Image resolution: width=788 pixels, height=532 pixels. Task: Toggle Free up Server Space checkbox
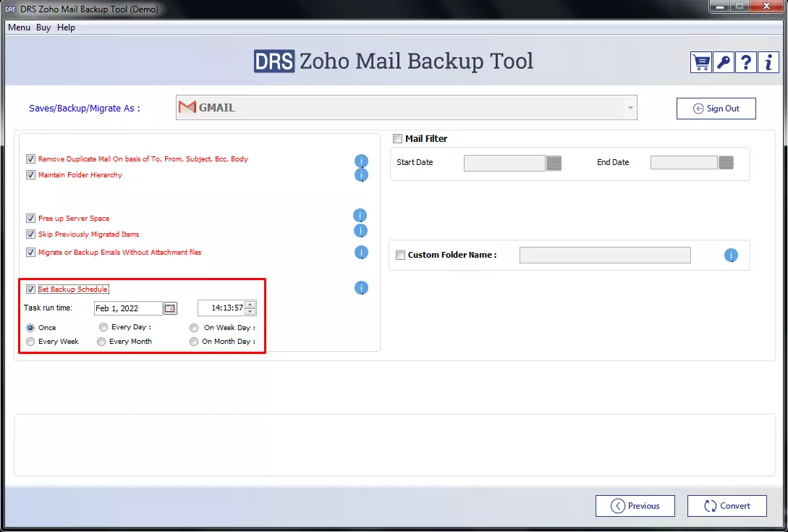click(x=30, y=219)
